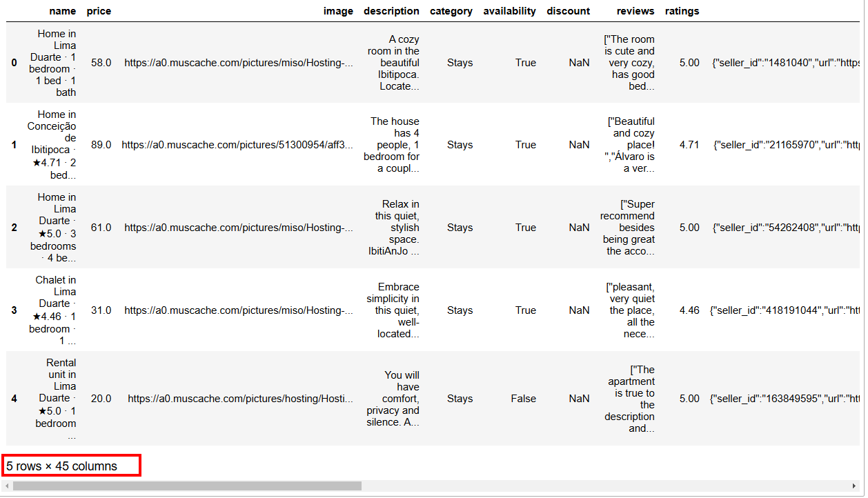The height and width of the screenshot is (498, 868).
Task: Click description starting 'Embrace simplicity'
Action: pos(393,310)
